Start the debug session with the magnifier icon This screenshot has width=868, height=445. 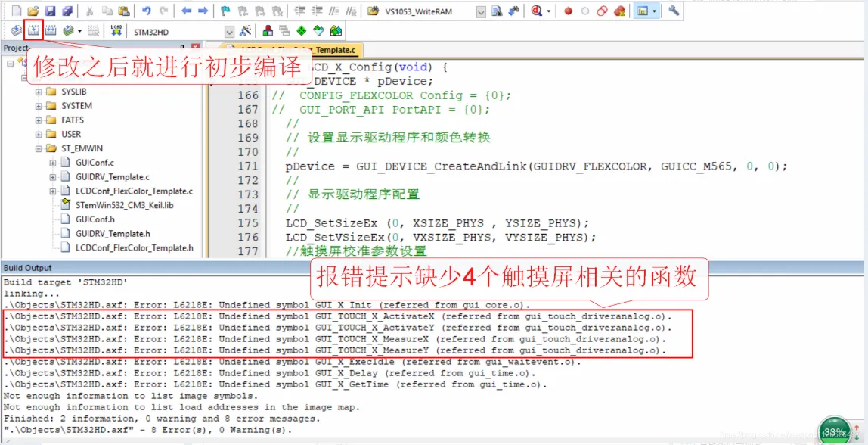click(536, 11)
